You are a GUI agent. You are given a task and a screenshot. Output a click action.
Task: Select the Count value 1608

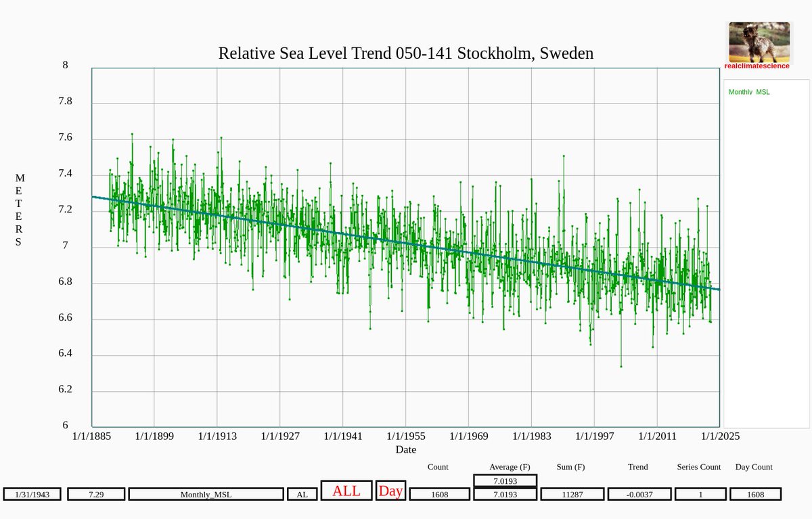click(x=438, y=493)
